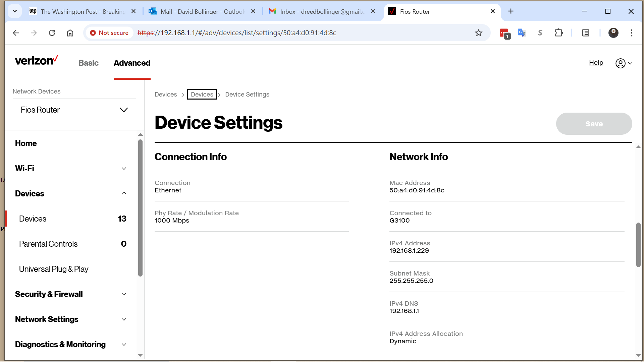Click the first Devices breadcrumb
The height and width of the screenshot is (362, 644).
166,95
